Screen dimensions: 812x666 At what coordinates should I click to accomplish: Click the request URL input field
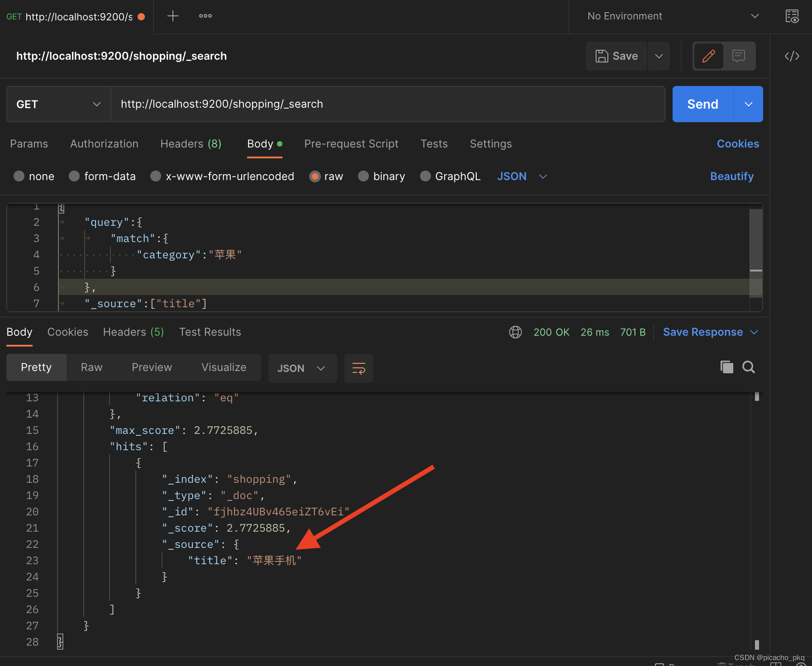click(387, 104)
